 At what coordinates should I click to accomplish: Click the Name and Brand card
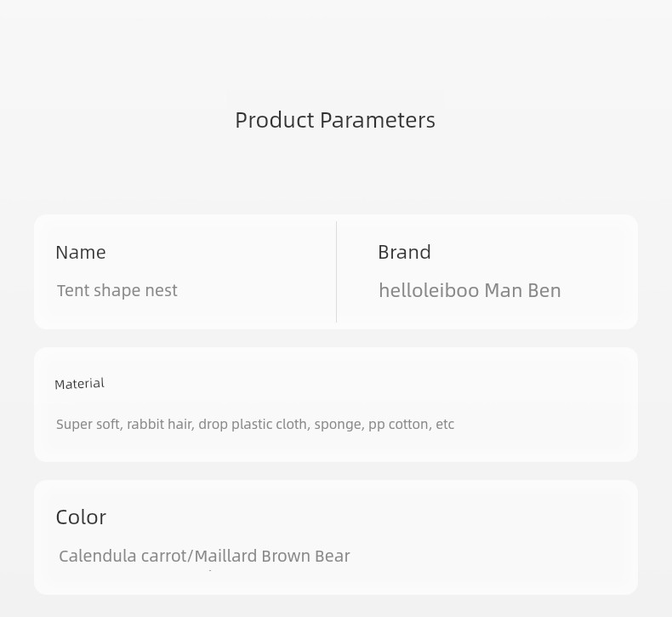[x=336, y=271]
